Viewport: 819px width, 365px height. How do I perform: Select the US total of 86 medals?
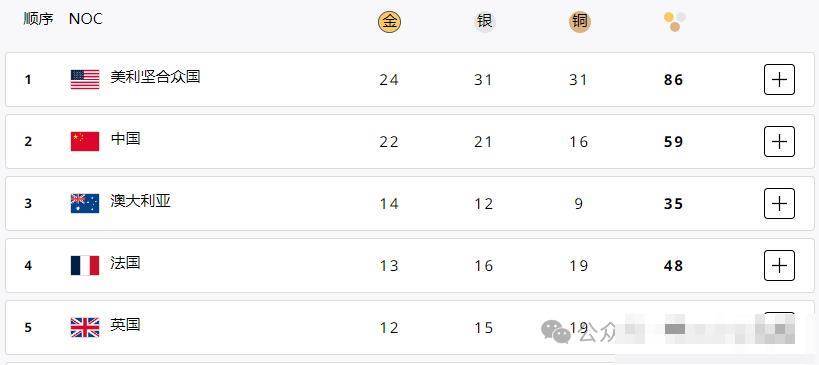673,80
